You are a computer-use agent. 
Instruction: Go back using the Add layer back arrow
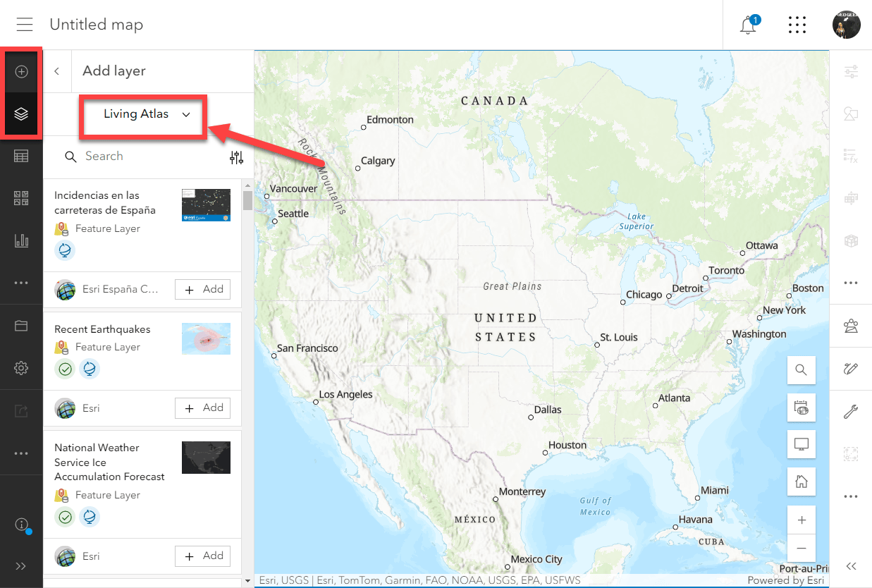pos(57,71)
